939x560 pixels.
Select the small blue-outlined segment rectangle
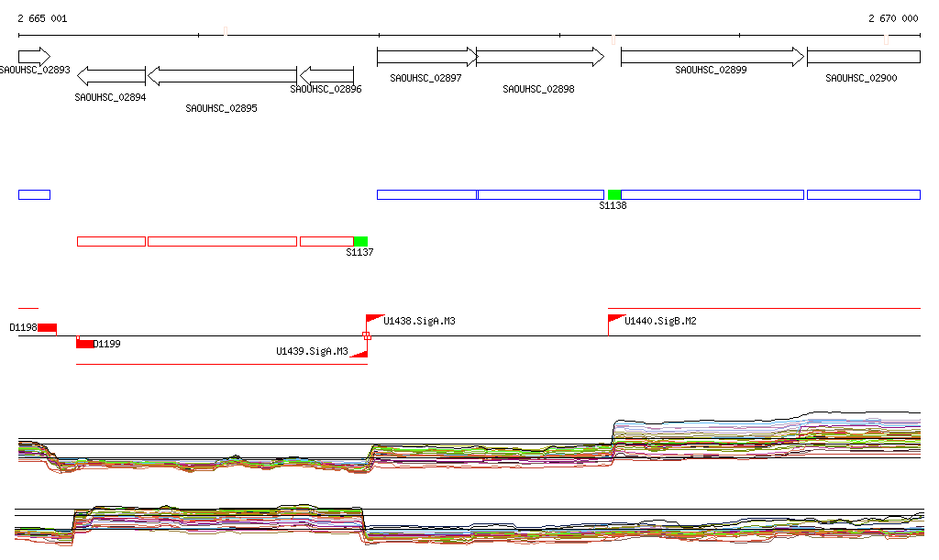click(34, 194)
